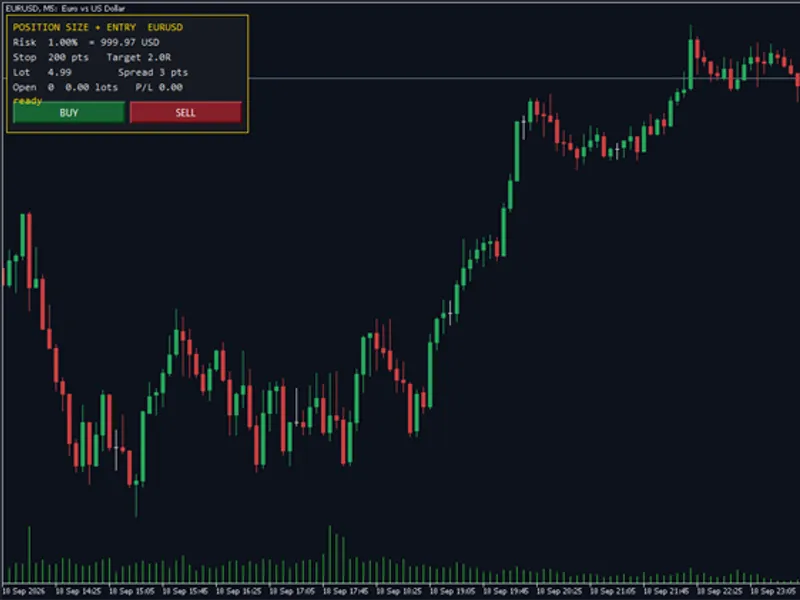Click the Spread 3 pts reading

(153, 72)
